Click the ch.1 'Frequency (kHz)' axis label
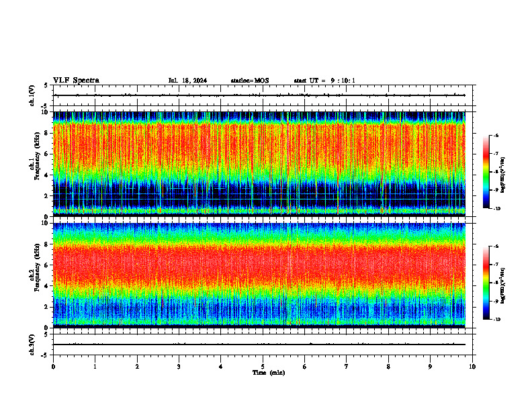 (x=37, y=156)
